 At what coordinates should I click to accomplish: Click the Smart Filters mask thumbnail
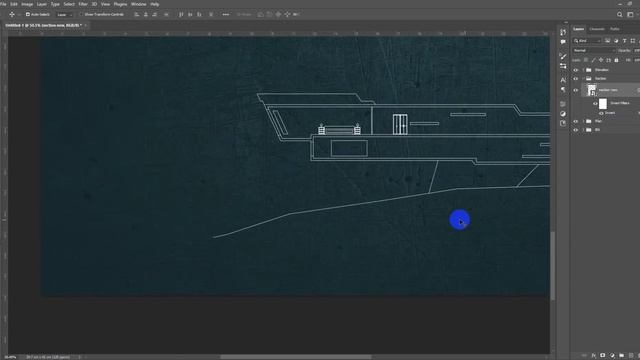tap(603, 103)
